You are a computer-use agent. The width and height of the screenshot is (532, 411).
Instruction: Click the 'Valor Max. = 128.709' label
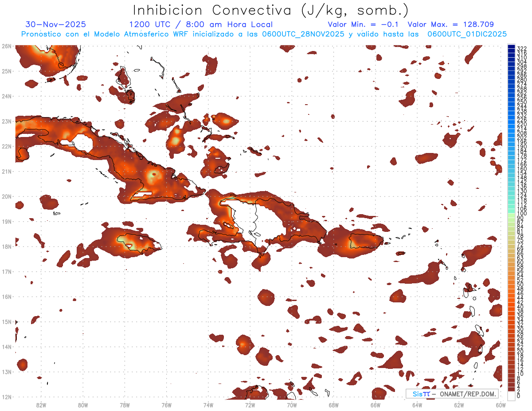coord(450,24)
